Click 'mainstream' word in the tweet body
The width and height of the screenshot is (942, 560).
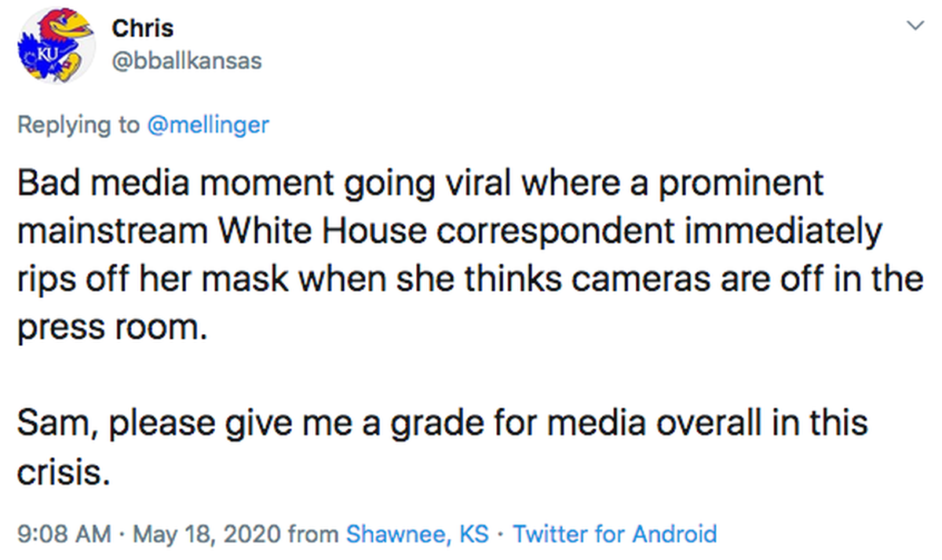tap(112, 233)
